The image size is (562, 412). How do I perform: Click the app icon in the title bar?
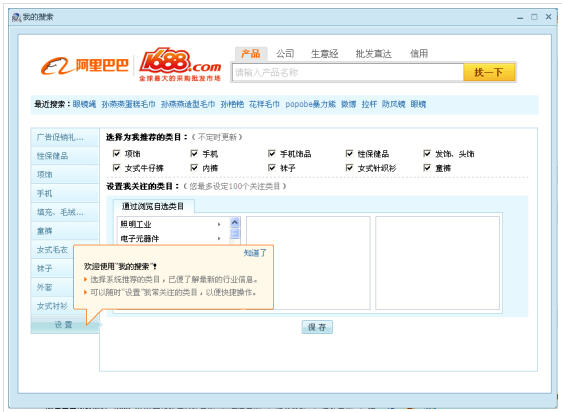pyautogui.click(x=16, y=17)
